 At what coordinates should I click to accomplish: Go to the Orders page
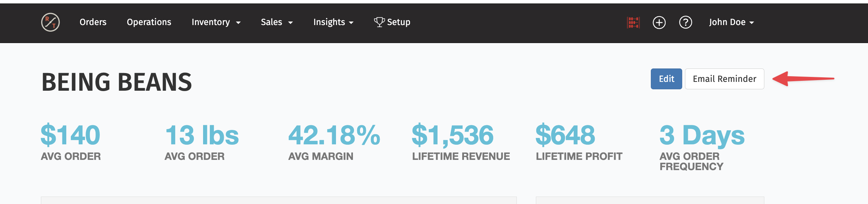point(93,22)
